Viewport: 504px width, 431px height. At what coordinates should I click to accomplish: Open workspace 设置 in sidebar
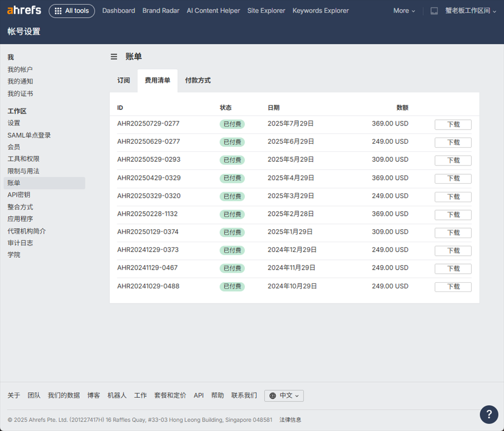click(x=14, y=123)
